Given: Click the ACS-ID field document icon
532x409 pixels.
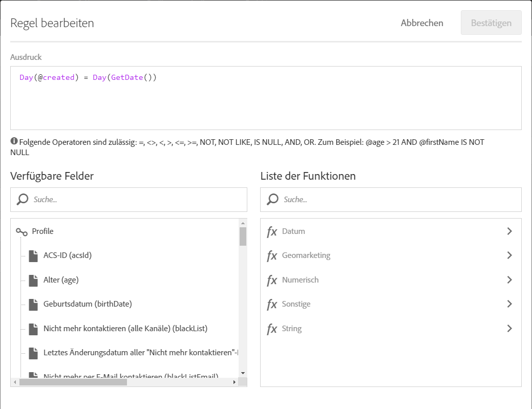Looking at the screenshot, I should pyautogui.click(x=33, y=255).
